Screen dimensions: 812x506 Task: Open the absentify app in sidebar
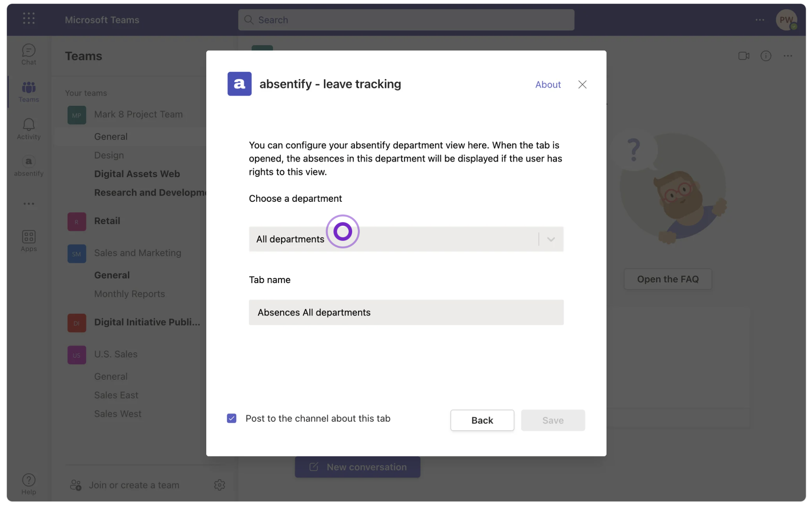click(28, 166)
